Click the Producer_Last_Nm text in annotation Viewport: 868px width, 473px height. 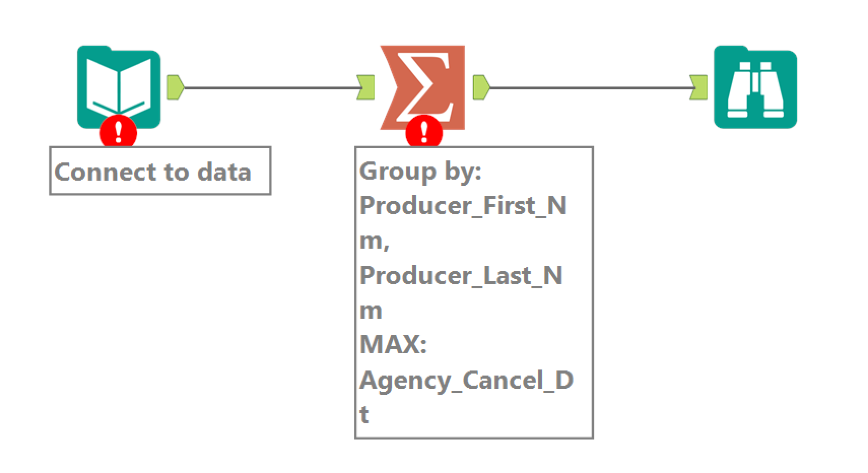tap(460, 276)
